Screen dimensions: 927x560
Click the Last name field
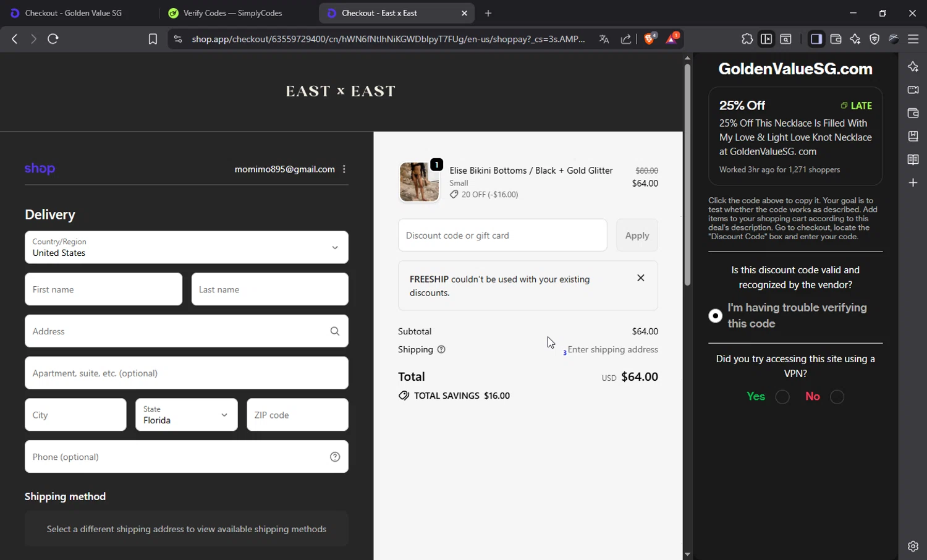270,289
